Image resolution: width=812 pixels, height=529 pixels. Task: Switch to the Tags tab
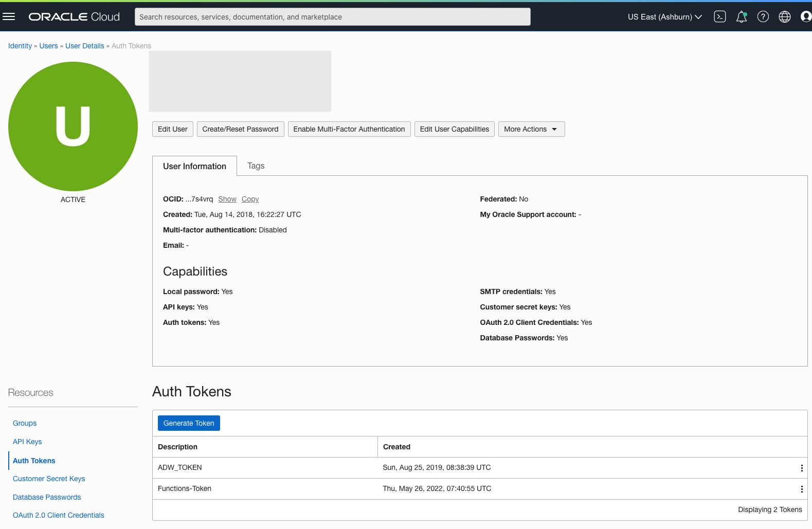click(256, 166)
